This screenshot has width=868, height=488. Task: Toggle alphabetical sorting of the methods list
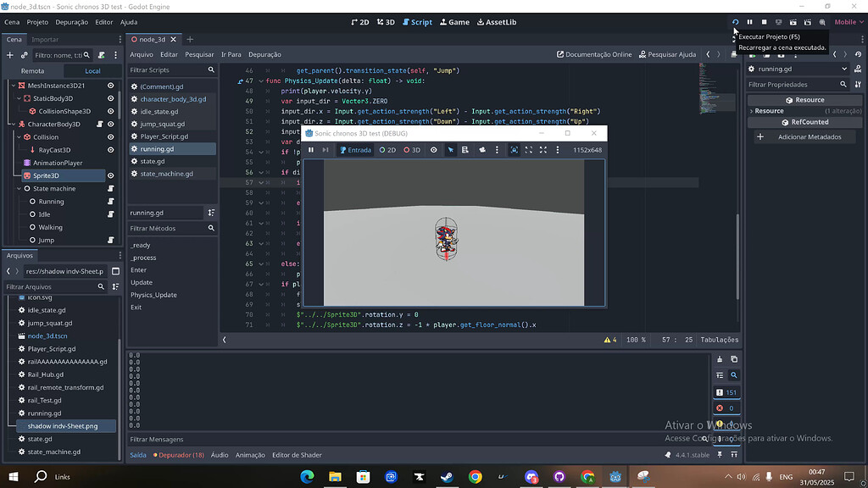coord(211,213)
